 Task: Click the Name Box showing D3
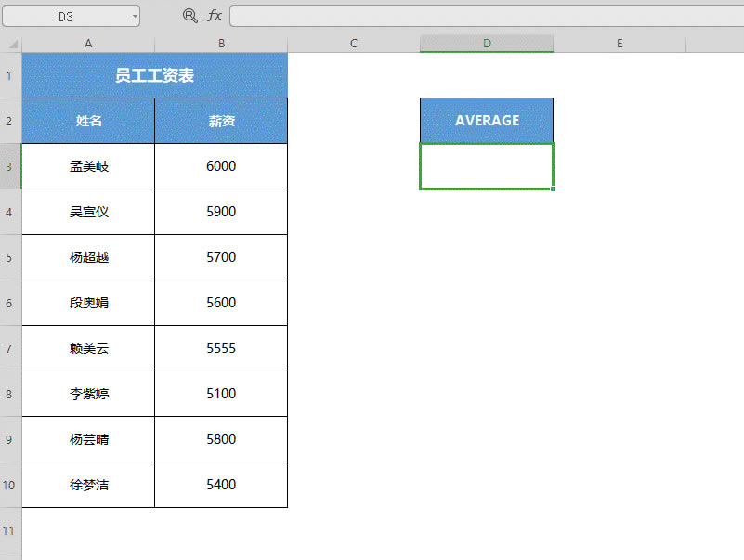tap(72, 16)
